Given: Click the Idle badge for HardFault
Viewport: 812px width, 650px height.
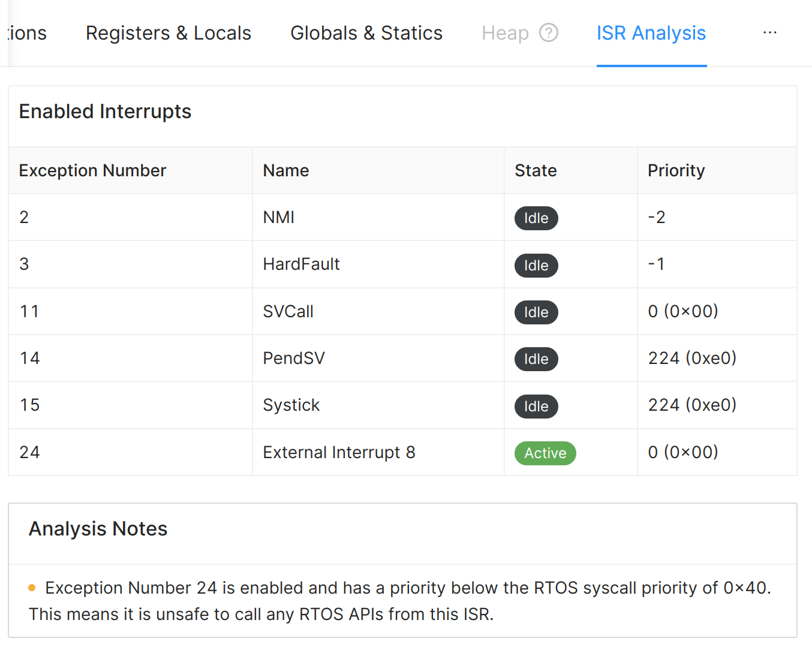Looking at the screenshot, I should [x=536, y=265].
